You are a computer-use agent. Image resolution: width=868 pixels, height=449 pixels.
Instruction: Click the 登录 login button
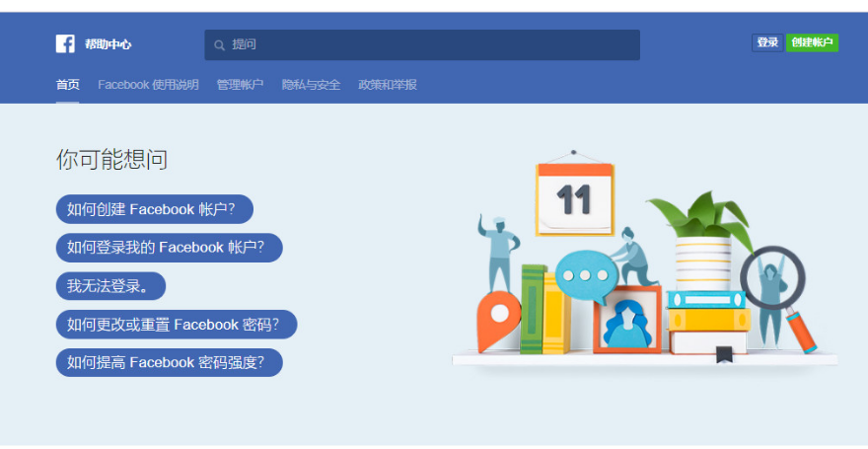tap(767, 42)
